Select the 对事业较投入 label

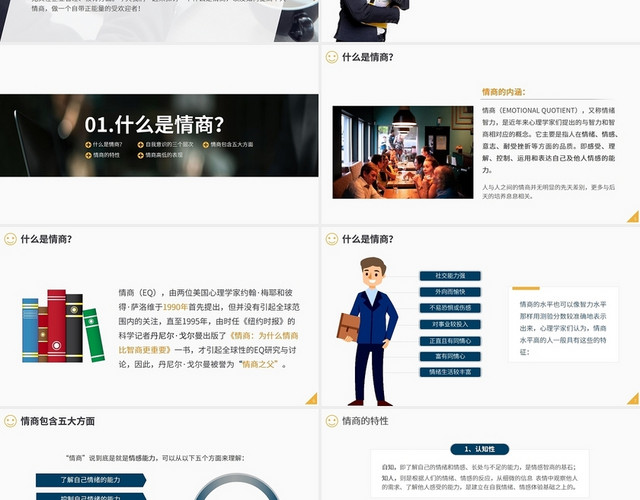pyautogui.click(x=450, y=324)
